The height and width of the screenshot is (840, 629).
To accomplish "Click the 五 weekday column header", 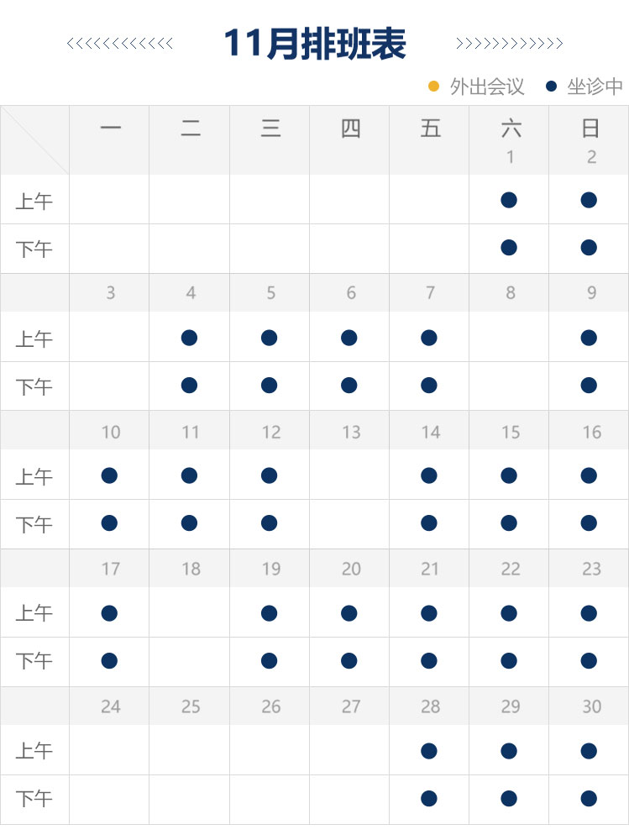I will click(x=431, y=129).
